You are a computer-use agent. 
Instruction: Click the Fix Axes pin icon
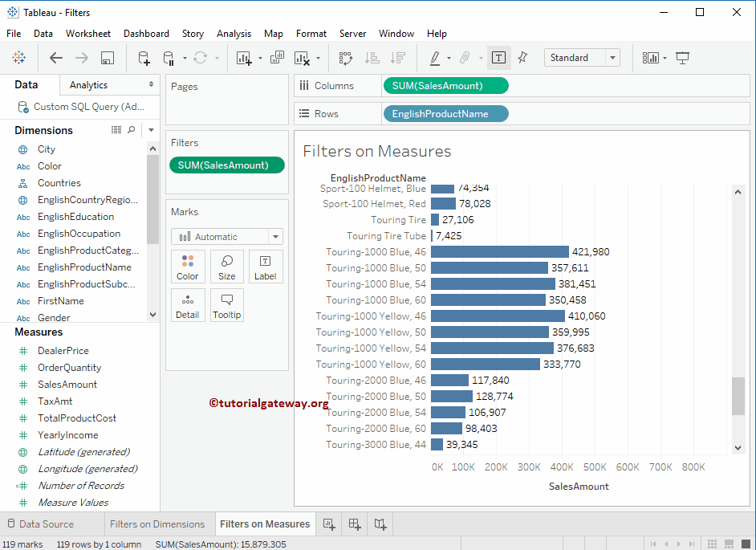pyautogui.click(x=522, y=58)
